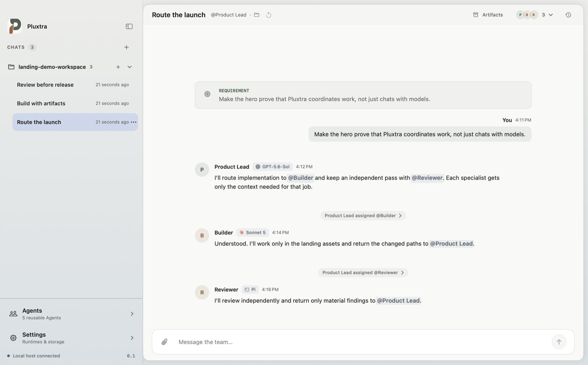Click the Product Lead avatar
This screenshot has height=365, width=588.
tap(202, 169)
